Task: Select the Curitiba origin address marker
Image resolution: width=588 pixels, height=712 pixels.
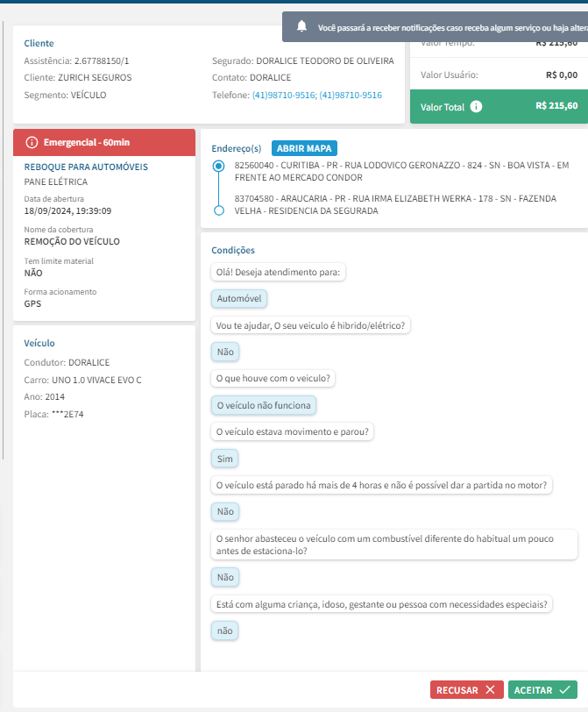Action: tap(219, 166)
